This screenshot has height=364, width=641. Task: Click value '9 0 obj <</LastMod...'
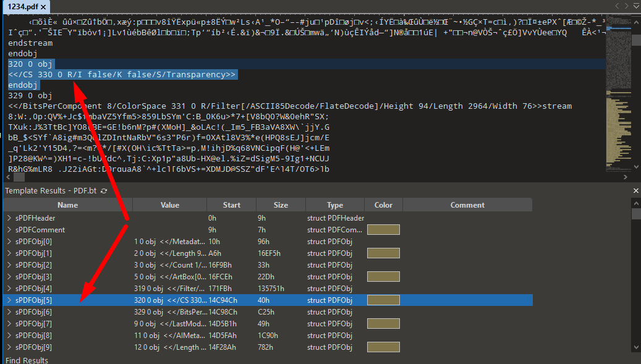[x=171, y=324]
